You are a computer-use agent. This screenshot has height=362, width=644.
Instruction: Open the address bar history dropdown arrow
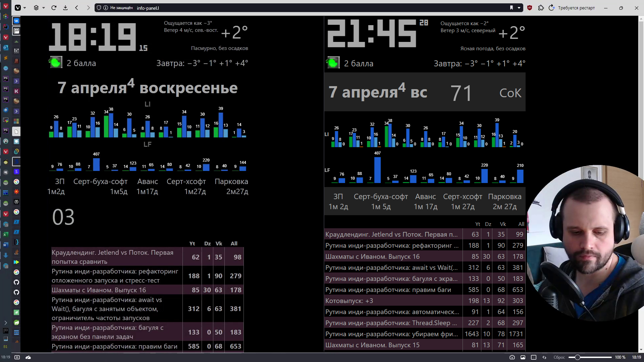(x=519, y=8)
